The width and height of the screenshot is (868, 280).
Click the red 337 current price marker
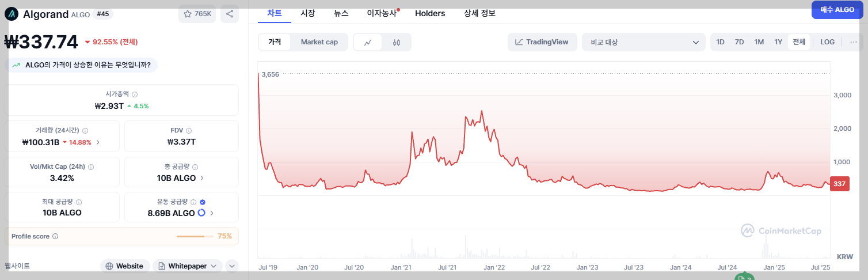tap(839, 184)
